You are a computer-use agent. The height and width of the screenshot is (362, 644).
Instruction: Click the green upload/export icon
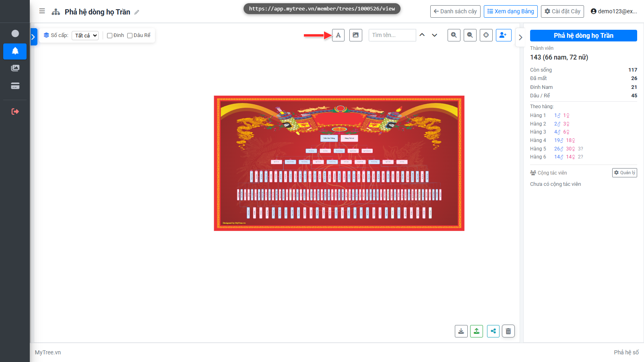477,331
